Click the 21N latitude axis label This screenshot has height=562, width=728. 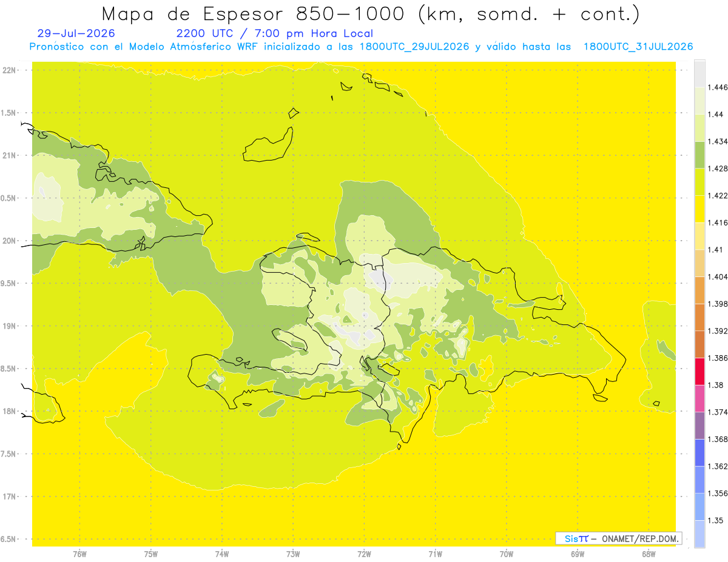[9, 155]
